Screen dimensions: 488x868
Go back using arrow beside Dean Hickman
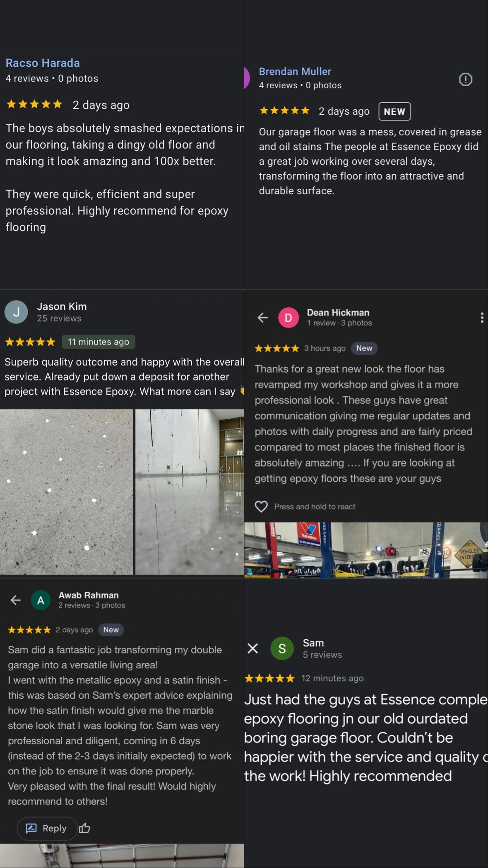263,318
